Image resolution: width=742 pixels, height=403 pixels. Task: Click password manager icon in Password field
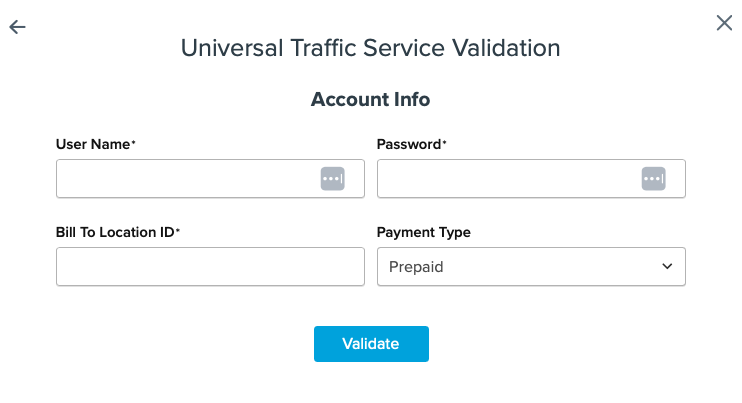tap(653, 179)
